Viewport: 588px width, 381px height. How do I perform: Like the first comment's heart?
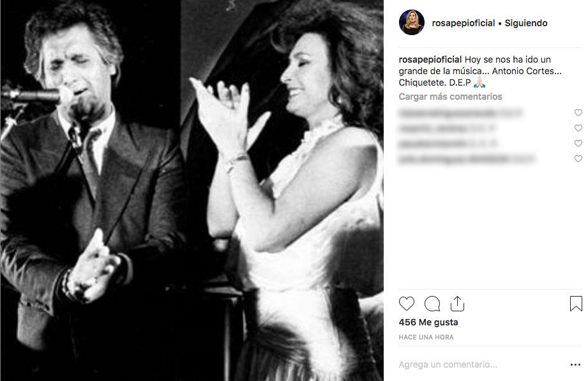click(x=578, y=113)
